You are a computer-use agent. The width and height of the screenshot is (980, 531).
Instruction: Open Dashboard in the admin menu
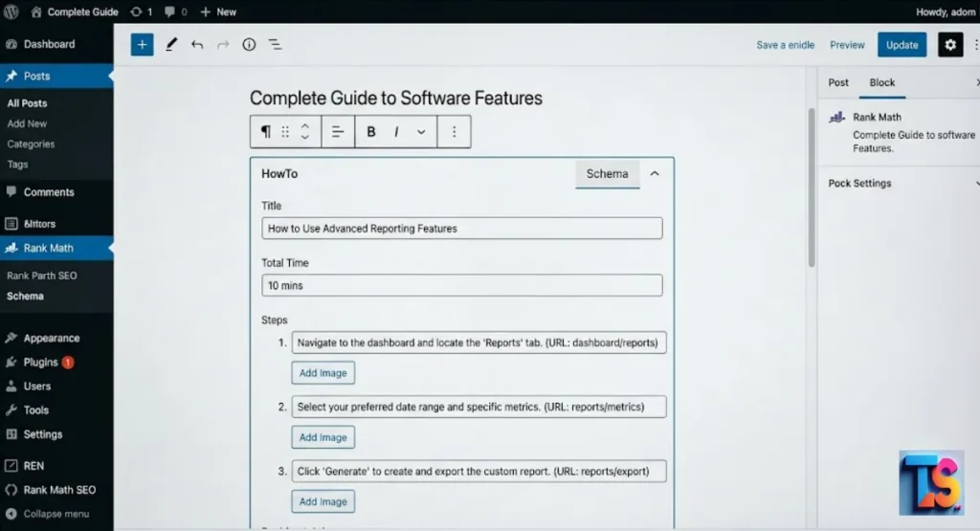[x=56, y=44]
